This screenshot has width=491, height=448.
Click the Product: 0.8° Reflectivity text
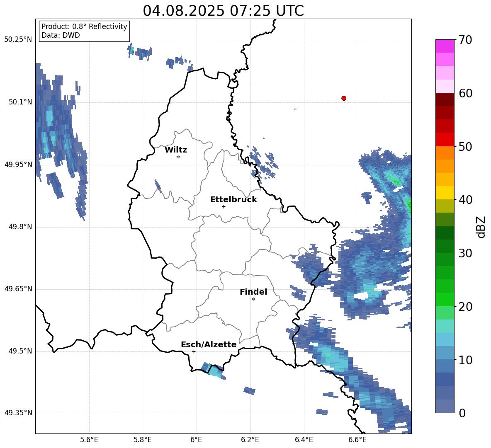click(x=84, y=27)
